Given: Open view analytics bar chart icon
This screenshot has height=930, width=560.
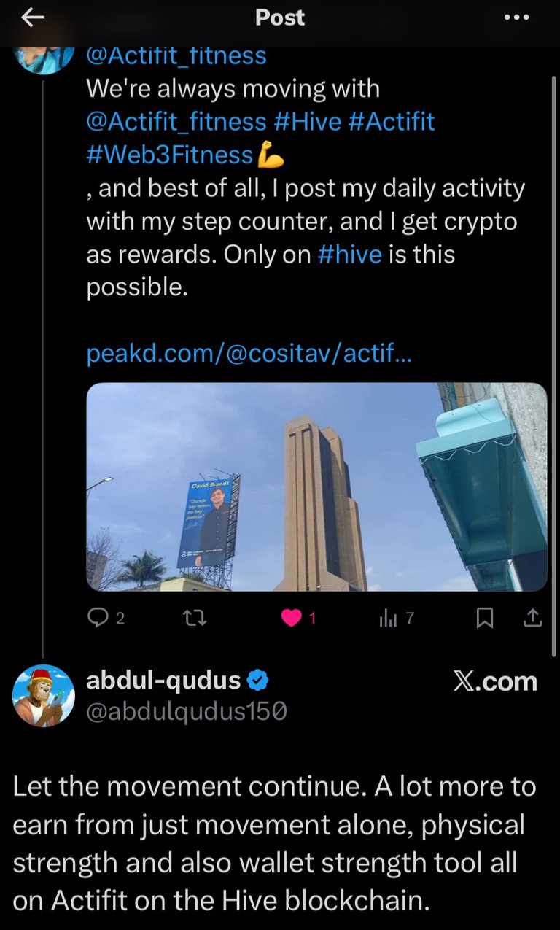Looking at the screenshot, I should tap(387, 619).
